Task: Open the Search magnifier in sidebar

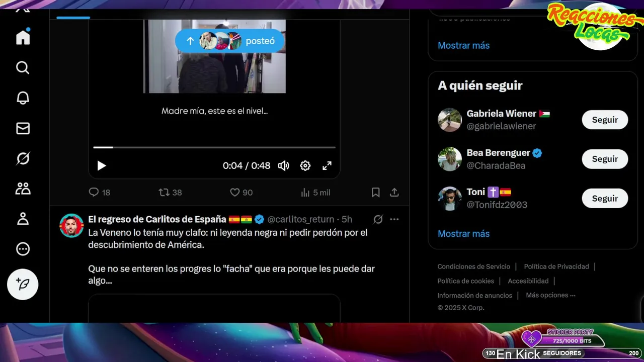Action: [x=23, y=68]
